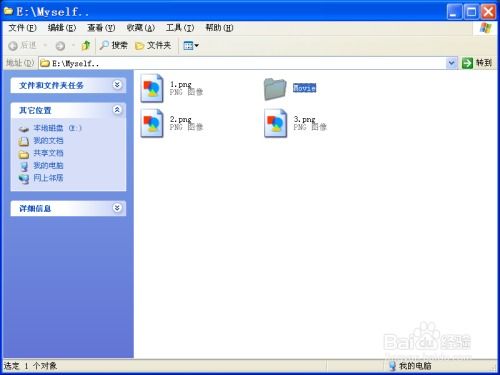
Task: Select the 3.png file icon
Action: coord(275,123)
